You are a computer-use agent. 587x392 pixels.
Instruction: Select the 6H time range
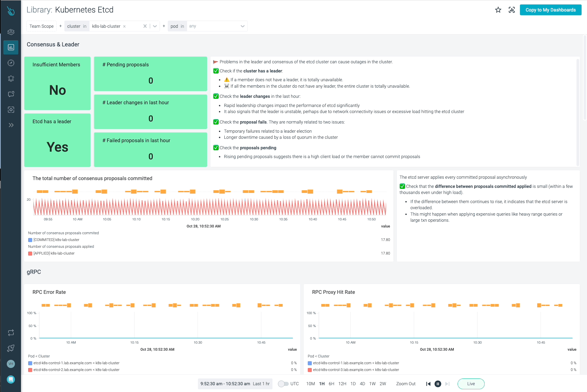[331, 384]
